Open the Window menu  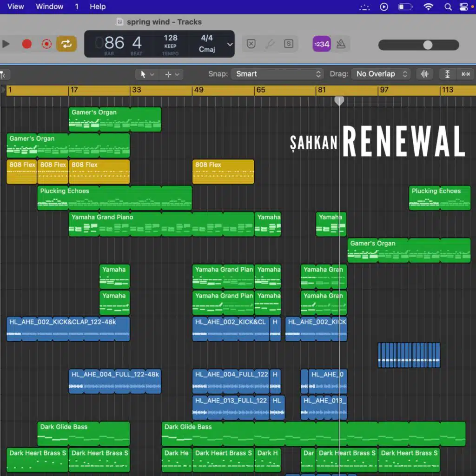(49, 7)
